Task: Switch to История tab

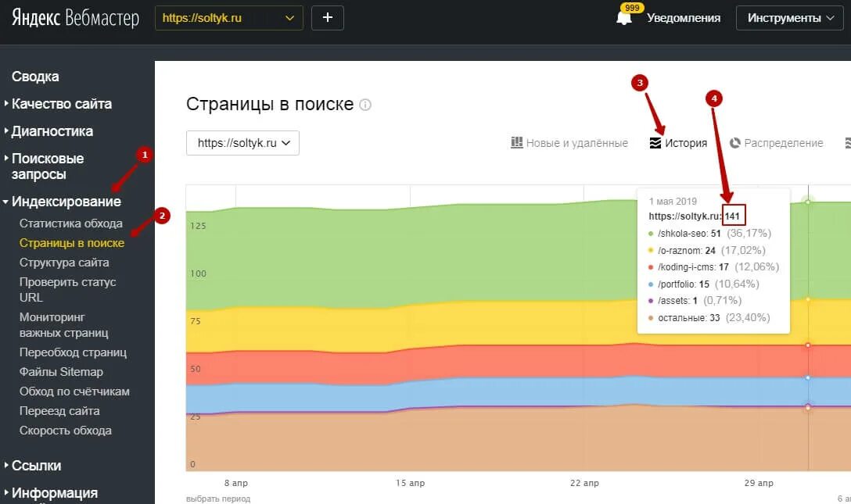Action: (x=686, y=143)
